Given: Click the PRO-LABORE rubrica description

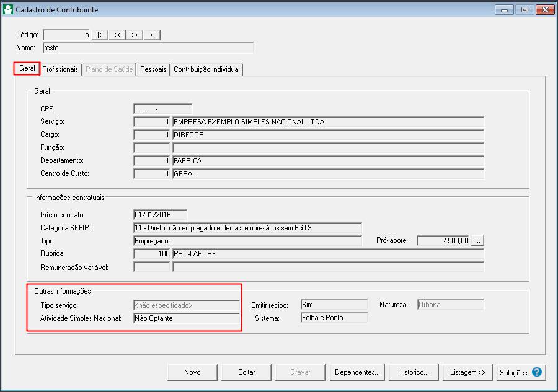Looking at the screenshot, I should coord(195,254).
